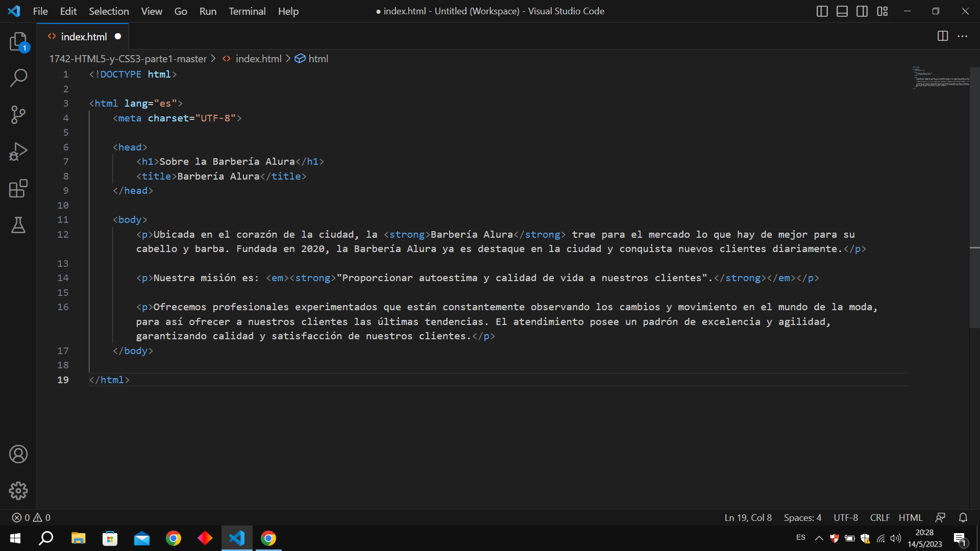Open the Edit menu

[68, 11]
